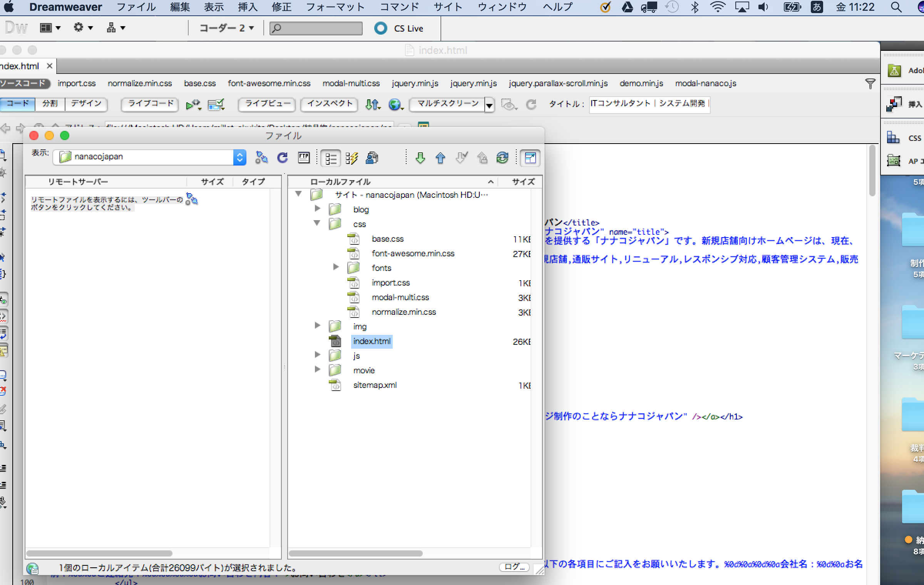Switch to 分割 view
Image resolution: width=924 pixels, height=585 pixels.
tap(50, 104)
